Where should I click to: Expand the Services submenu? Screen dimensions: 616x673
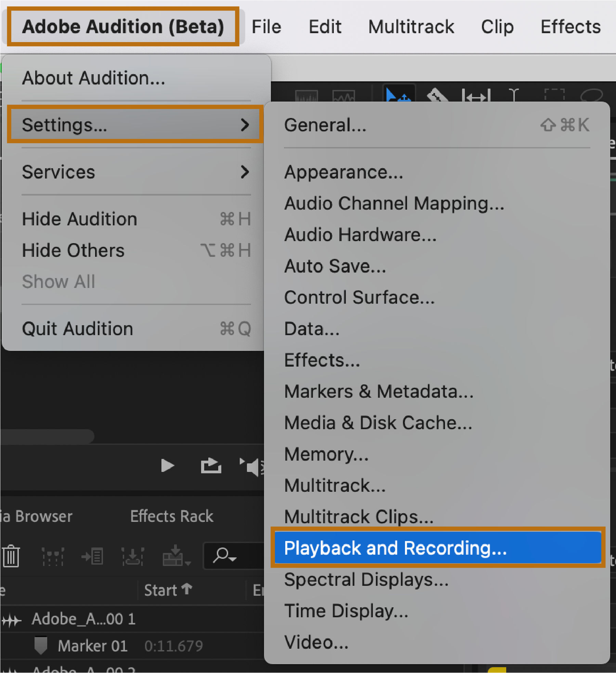click(x=136, y=172)
